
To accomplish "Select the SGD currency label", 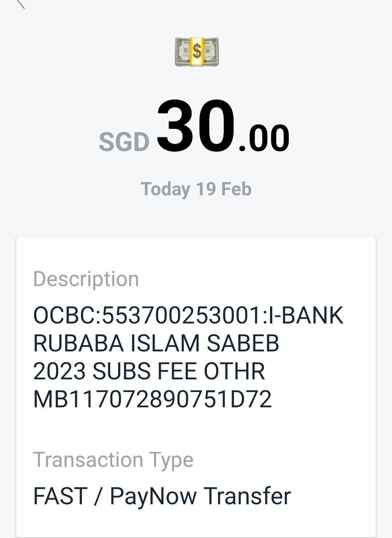I will [x=124, y=142].
